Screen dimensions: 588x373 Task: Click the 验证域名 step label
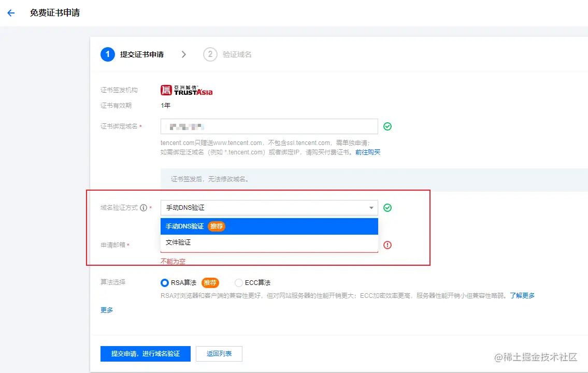coord(237,54)
